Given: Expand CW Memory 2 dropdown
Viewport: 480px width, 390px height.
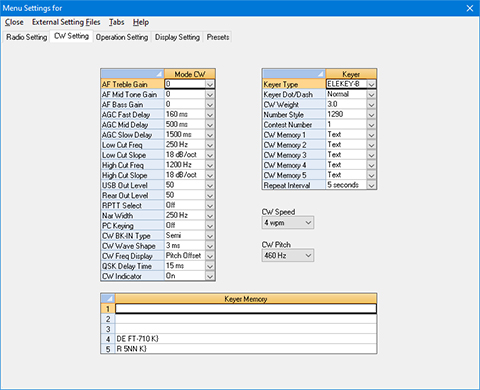Looking at the screenshot, I should (371, 145).
